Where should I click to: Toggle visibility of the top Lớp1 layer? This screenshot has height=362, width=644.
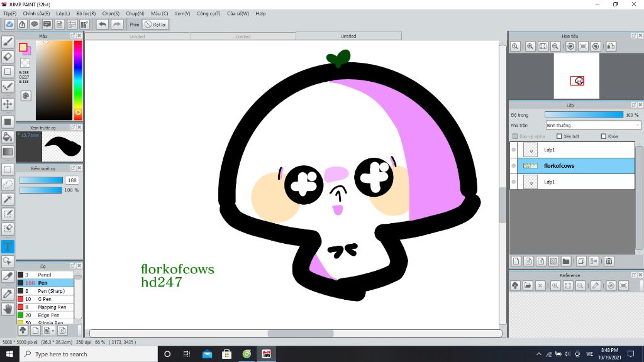514,150
